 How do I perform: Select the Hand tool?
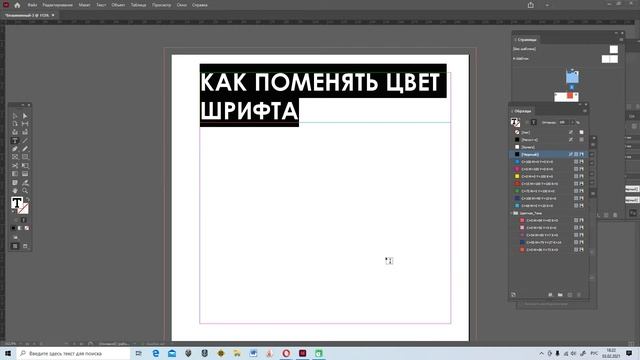(x=15, y=191)
